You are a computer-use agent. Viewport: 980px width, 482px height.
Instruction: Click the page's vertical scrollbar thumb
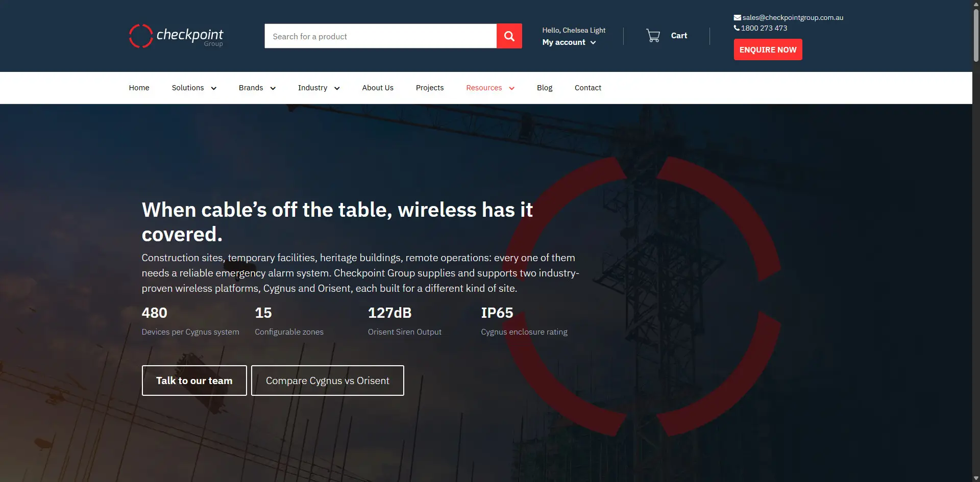pos(976,36)
